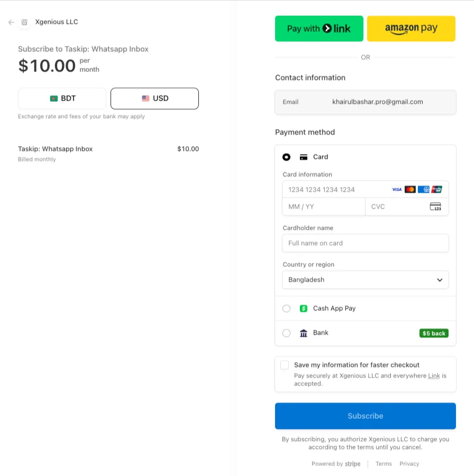Click the Xgenious LLC store icon

tap(24, 22)
